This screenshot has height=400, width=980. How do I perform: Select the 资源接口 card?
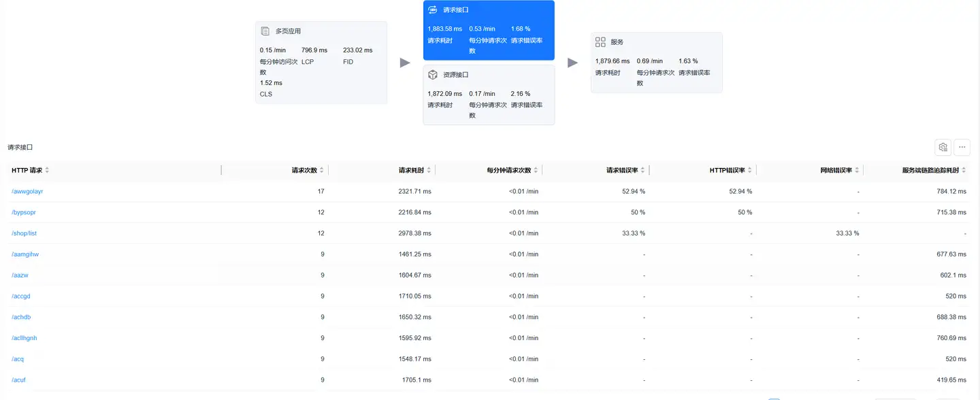(489, 95)
